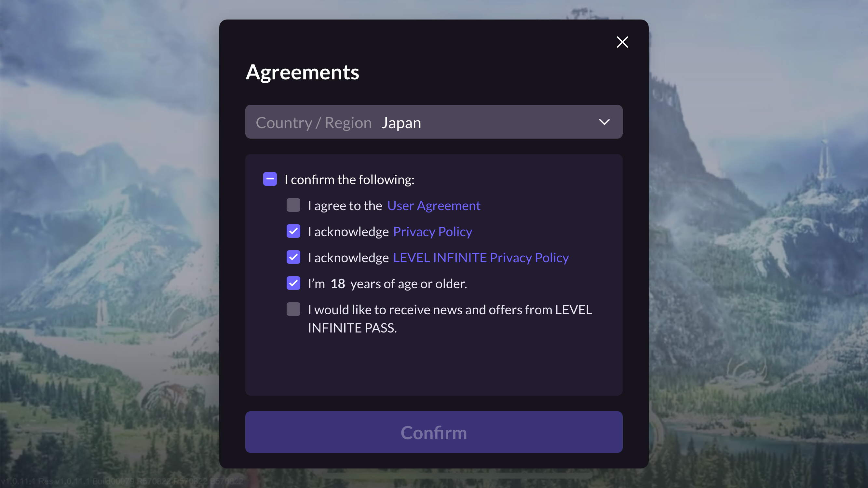Viewport: 868px width, 488px height.
Task: Click the close button on Agreements dialog
Action: [622, 42]
